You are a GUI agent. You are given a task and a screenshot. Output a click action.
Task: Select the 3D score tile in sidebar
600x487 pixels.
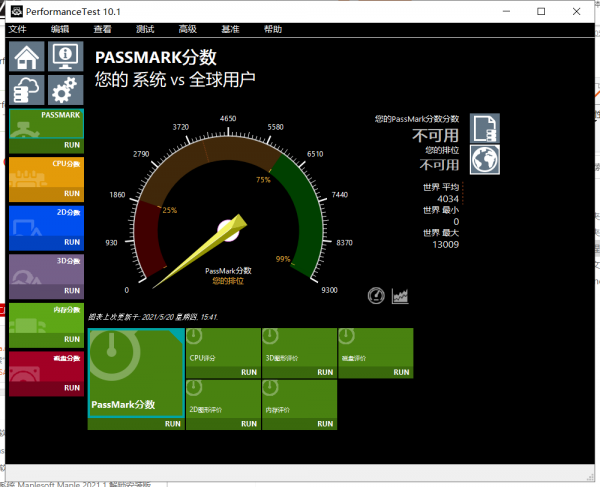(46, 269)
